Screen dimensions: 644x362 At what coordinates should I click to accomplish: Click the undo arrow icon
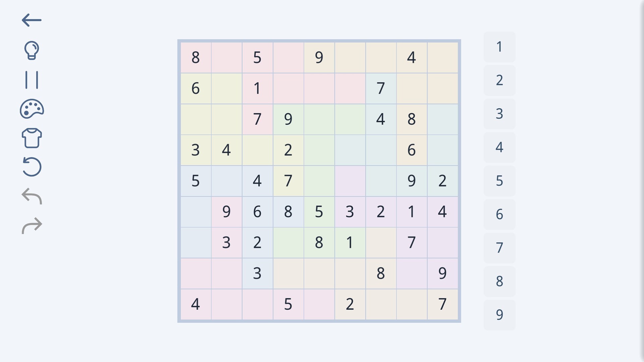pos(32,196)
